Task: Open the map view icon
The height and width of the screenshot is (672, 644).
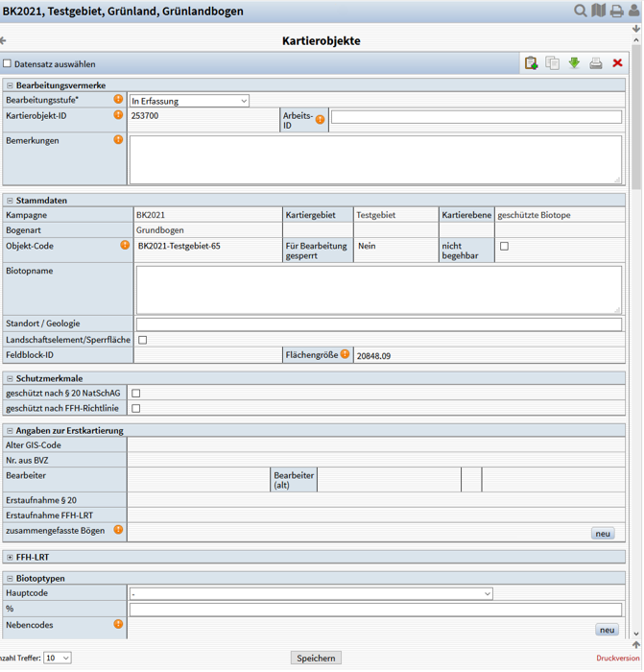Action: [599, 11]
